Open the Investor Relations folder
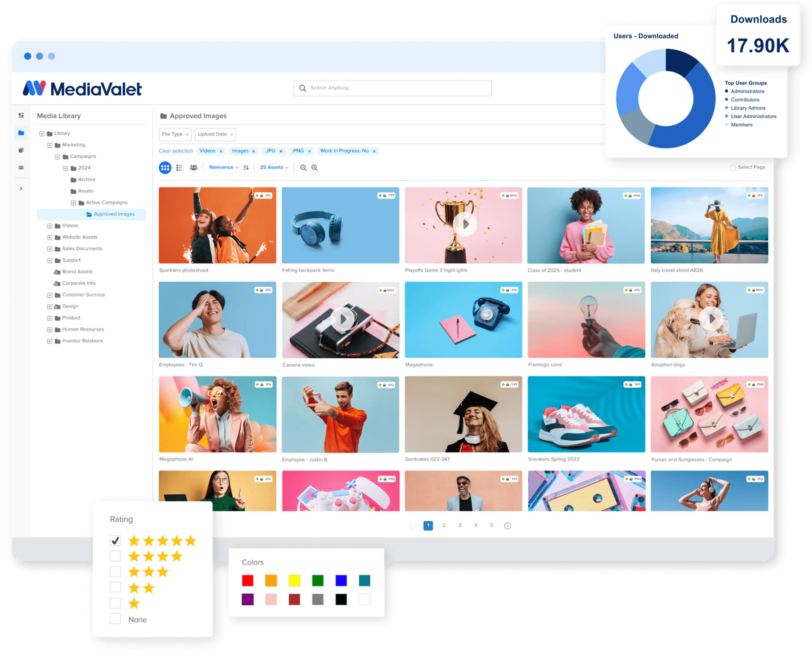Image resolution: width=812 pixels, height=664 pixels. [x=79, y=341]
